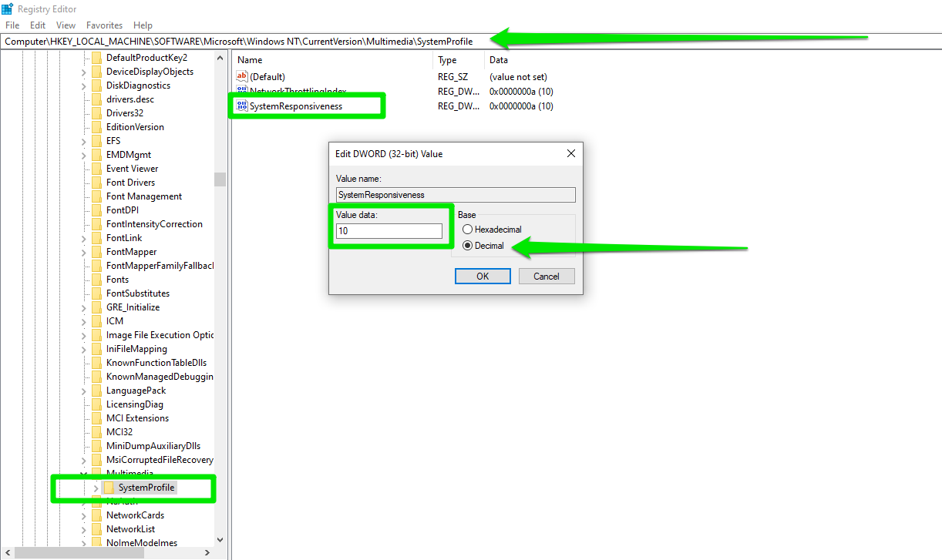Expand the SystemProfile key
The width and height of the screenshot is (942, 560).
(x=96, y=488)
